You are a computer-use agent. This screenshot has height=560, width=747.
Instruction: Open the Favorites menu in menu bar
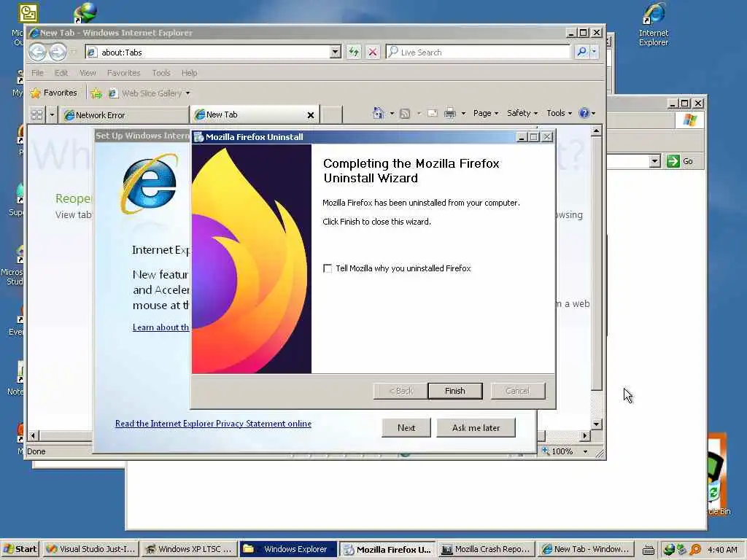[x=123, y=73]
